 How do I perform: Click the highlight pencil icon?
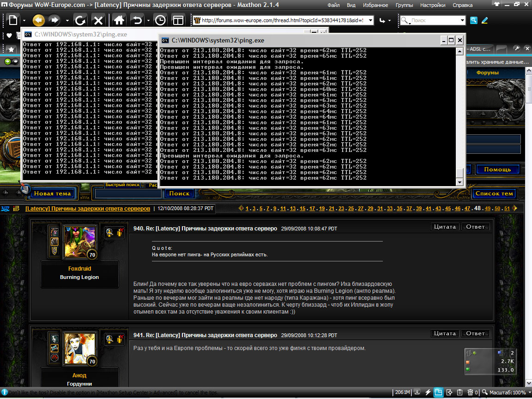pyautogui.click(x=485, y=20)
